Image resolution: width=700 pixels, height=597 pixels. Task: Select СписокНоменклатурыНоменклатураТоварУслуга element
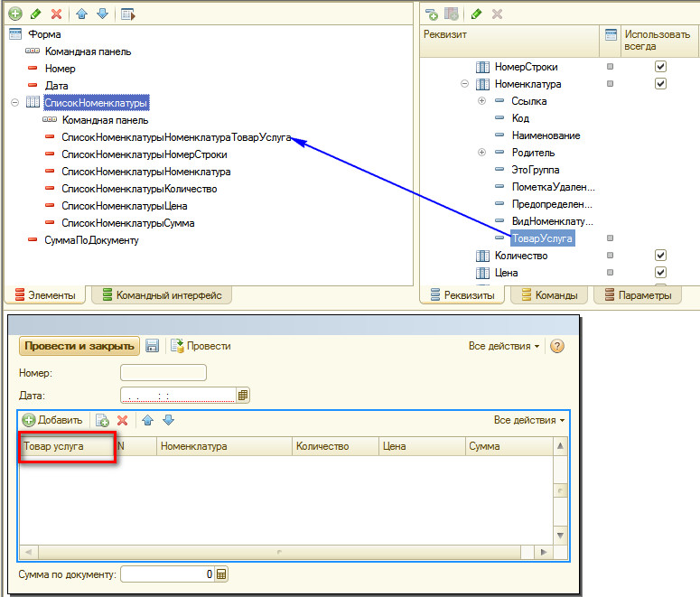(x=176, y=137)
